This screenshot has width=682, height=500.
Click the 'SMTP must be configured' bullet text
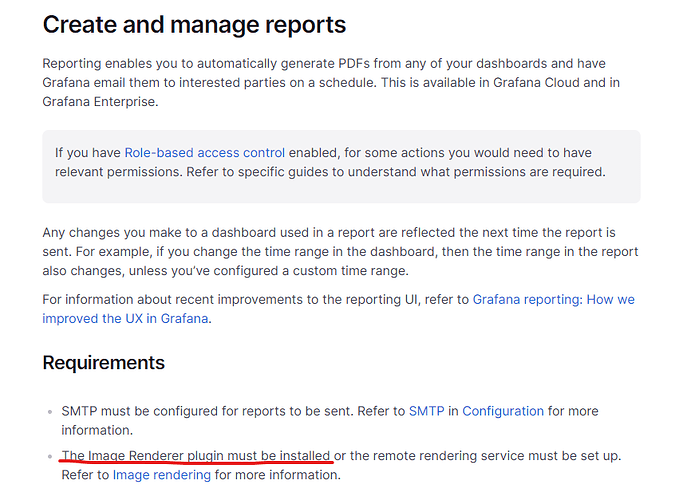coord(200,411)
